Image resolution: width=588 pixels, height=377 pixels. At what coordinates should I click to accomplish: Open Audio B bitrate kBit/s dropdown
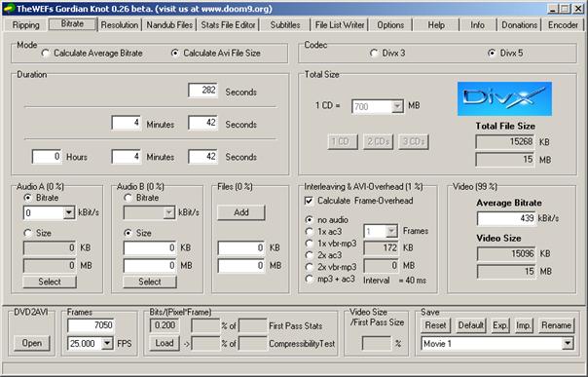[x=169, y=213]
